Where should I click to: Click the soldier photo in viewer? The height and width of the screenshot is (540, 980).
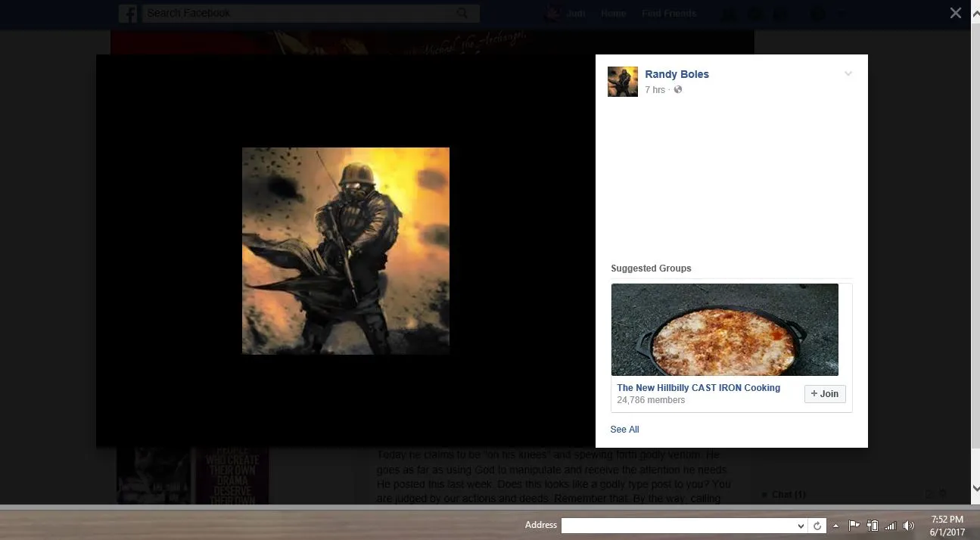(x=345, y=251)
